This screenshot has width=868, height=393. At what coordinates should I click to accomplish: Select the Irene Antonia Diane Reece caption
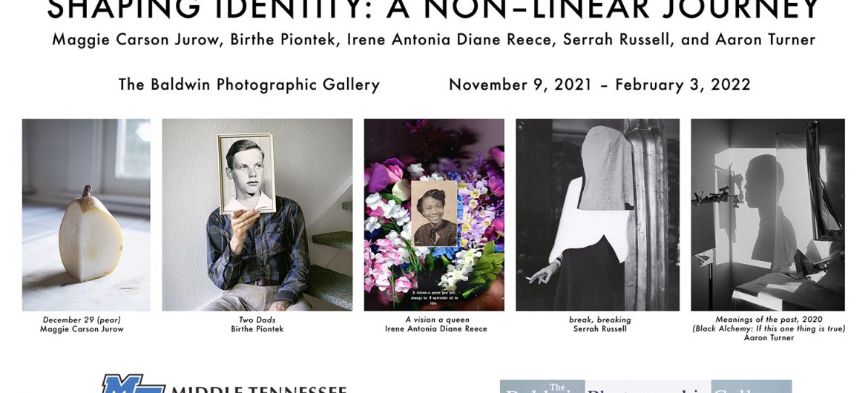click(436, 328)
